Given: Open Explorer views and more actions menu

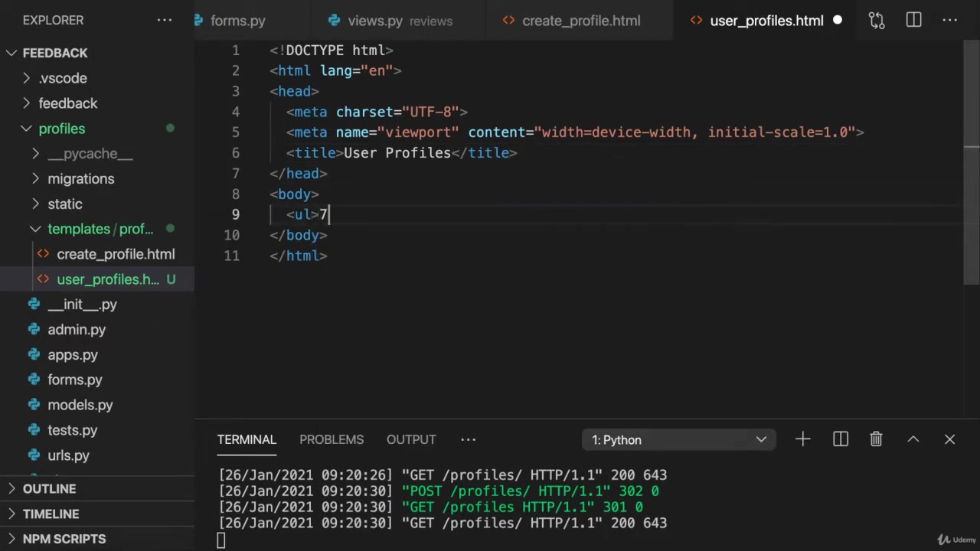Looking at the screenshot, I should [x=165, y=20].
